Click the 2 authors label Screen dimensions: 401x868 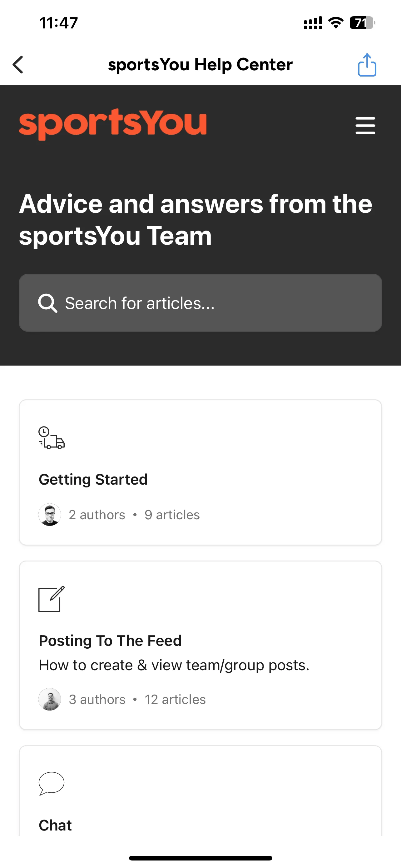click(x=97, y=515)
